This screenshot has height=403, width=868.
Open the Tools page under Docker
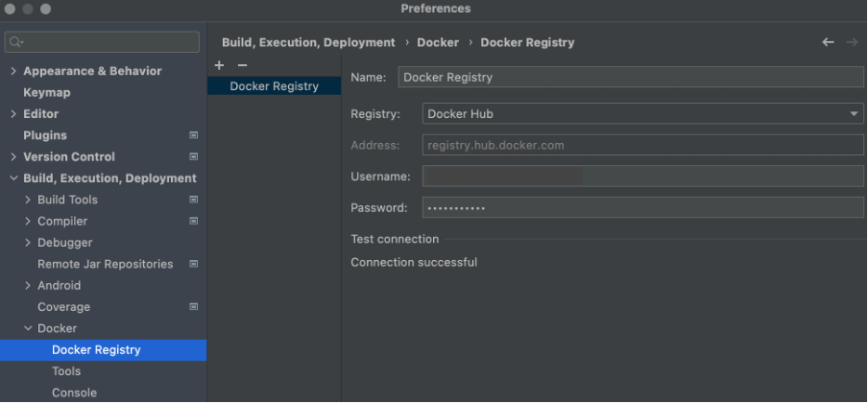coord(66,371)
